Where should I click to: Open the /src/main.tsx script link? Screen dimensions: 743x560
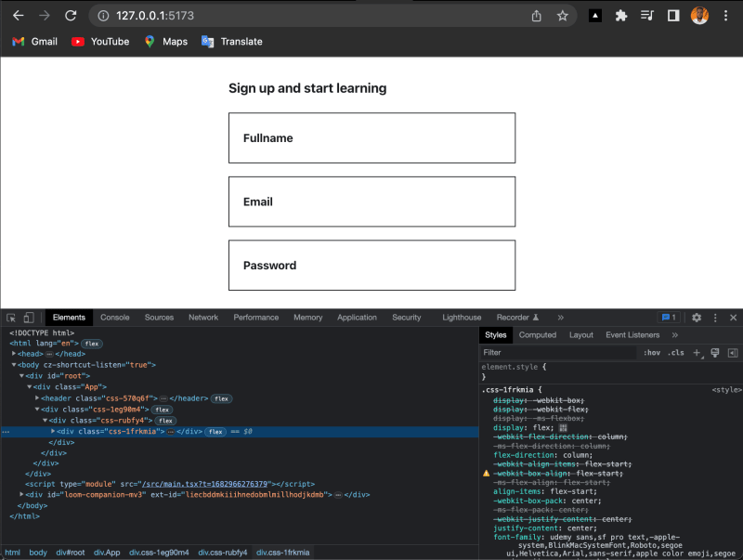[x=204, y=484]
